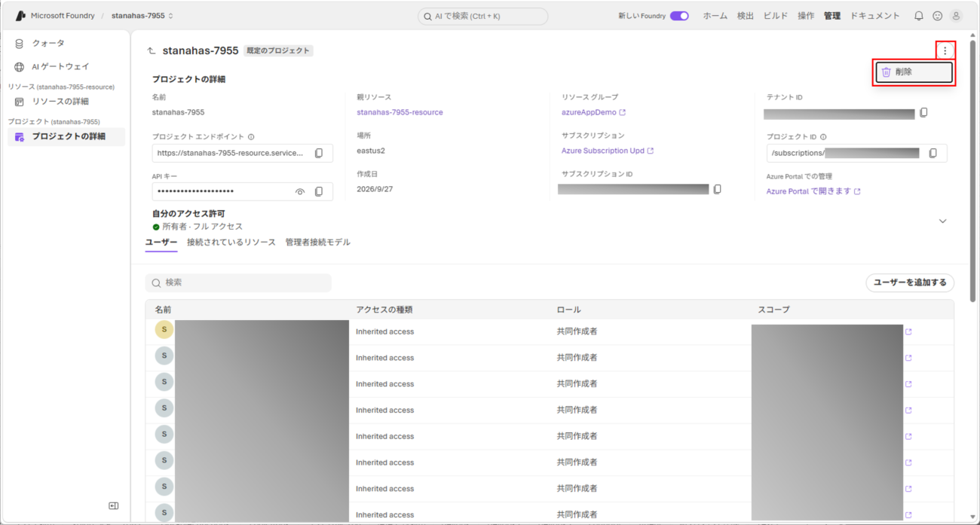980x525 pixels.
Task: Open 管理 in top navigation
Action: [x=832, y=16]
